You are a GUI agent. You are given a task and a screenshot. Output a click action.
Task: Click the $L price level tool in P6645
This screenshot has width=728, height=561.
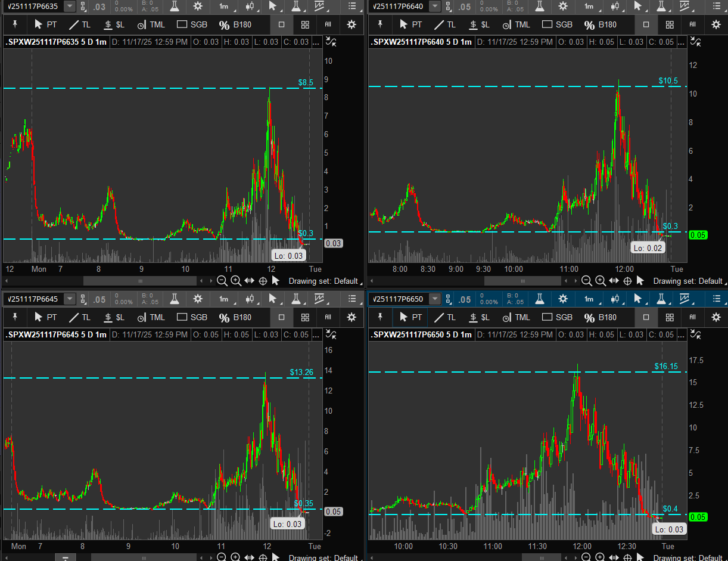click(x=113, y=317)
